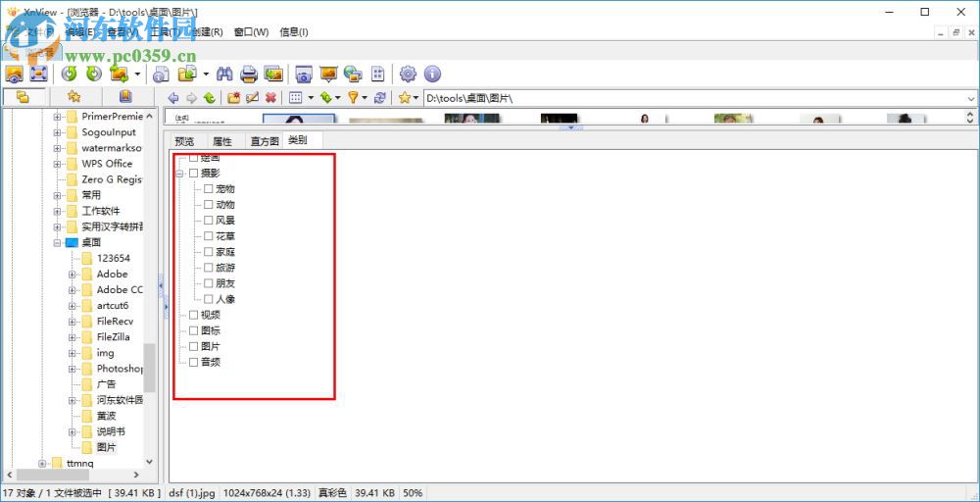Check the 旅游 category checkbox
980x502 pixels.
[208, 268]
